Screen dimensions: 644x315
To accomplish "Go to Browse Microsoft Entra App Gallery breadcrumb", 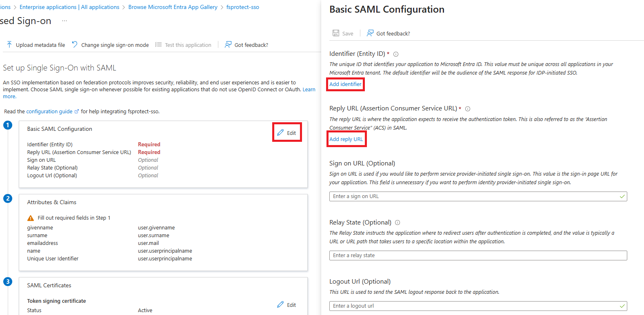I will click(173, 7).
